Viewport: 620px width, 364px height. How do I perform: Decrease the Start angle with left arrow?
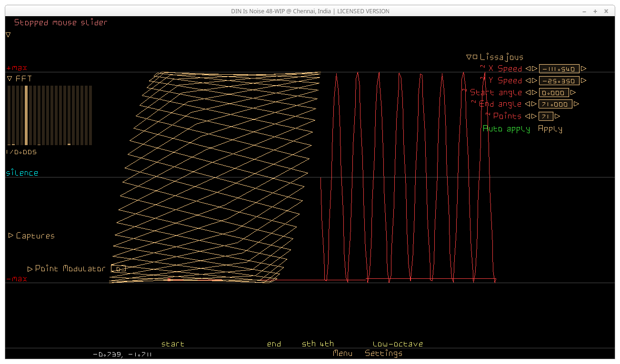[528, 93]
